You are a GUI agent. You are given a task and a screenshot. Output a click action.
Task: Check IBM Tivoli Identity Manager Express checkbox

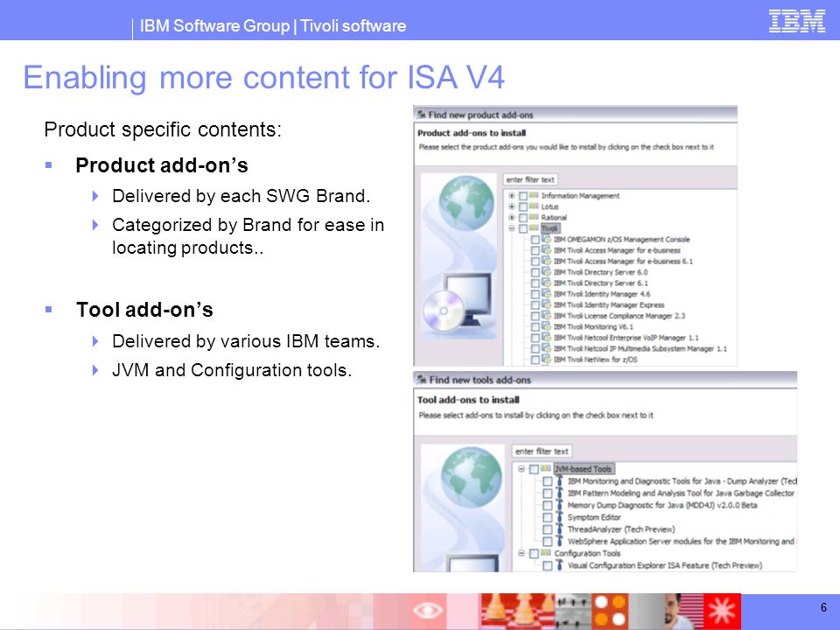[535, 304]
